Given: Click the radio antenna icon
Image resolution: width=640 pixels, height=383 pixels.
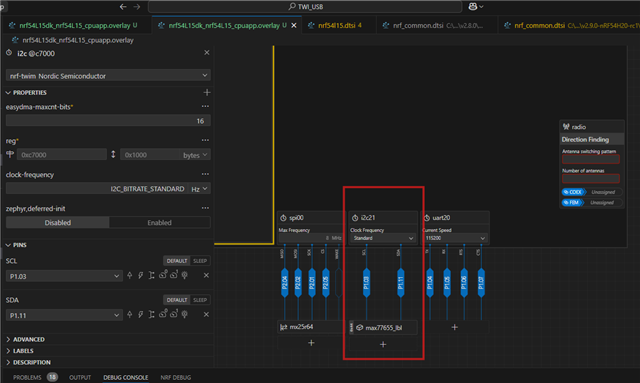Looking at the screenshot, I should point(566,127).
